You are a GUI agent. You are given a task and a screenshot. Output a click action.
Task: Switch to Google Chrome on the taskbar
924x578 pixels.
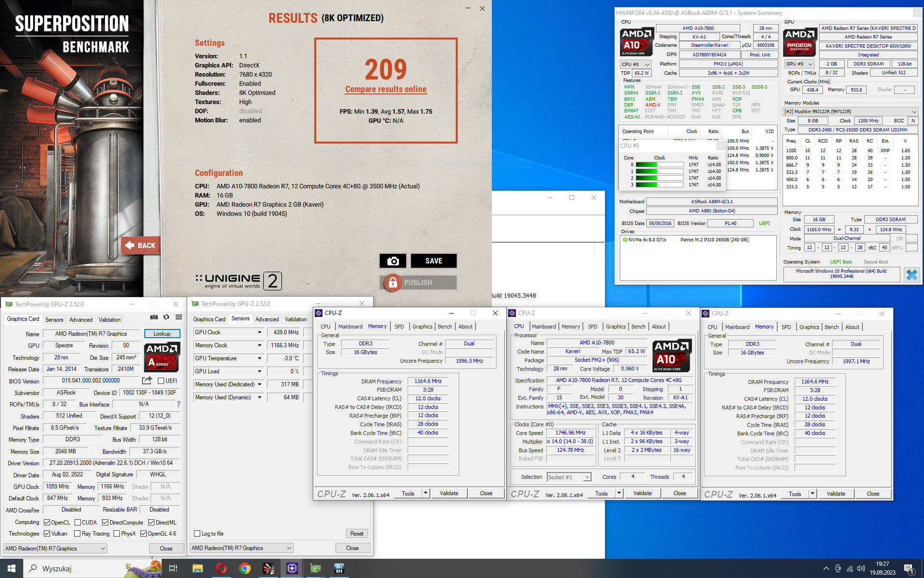[245, 568]
